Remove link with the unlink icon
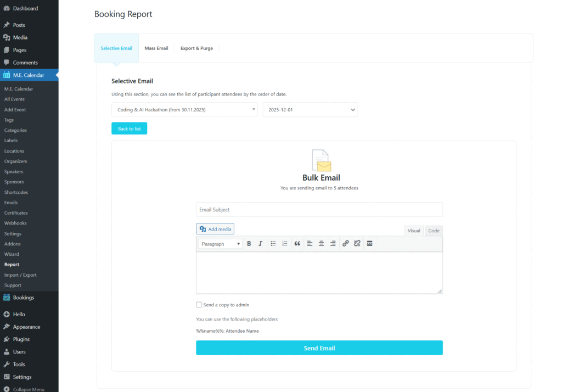This screenshot has height=392, width=562. [357, 243]
